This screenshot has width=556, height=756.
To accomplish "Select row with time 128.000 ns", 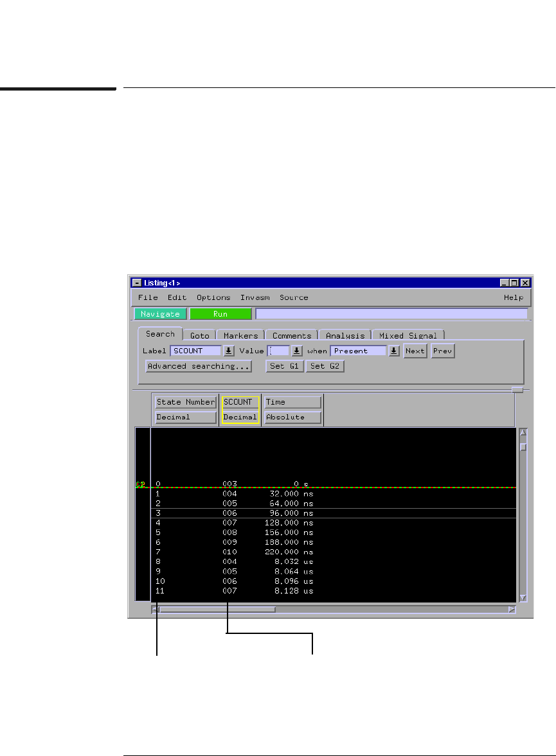I will (334, 523).
